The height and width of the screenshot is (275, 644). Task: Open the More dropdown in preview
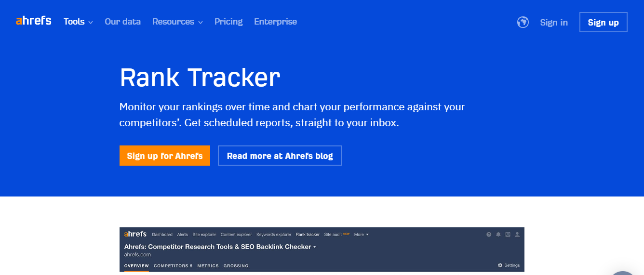click(361, 235)
